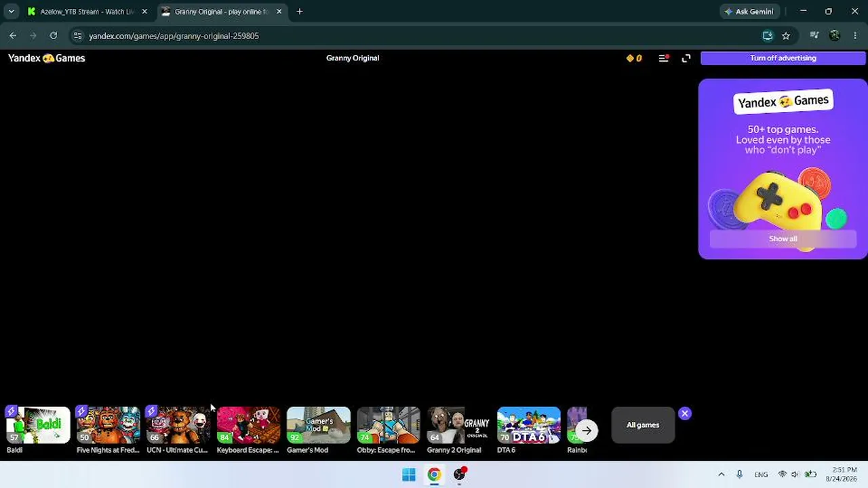Open the Granny 2 Original game thumbnail
The width and height of the screenshot is (868, 488).
coord(458,425)
